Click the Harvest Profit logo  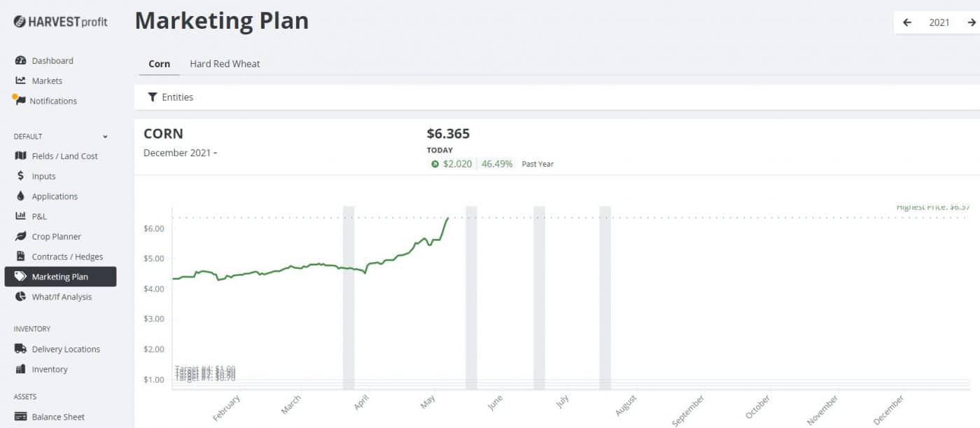[60, 22]
